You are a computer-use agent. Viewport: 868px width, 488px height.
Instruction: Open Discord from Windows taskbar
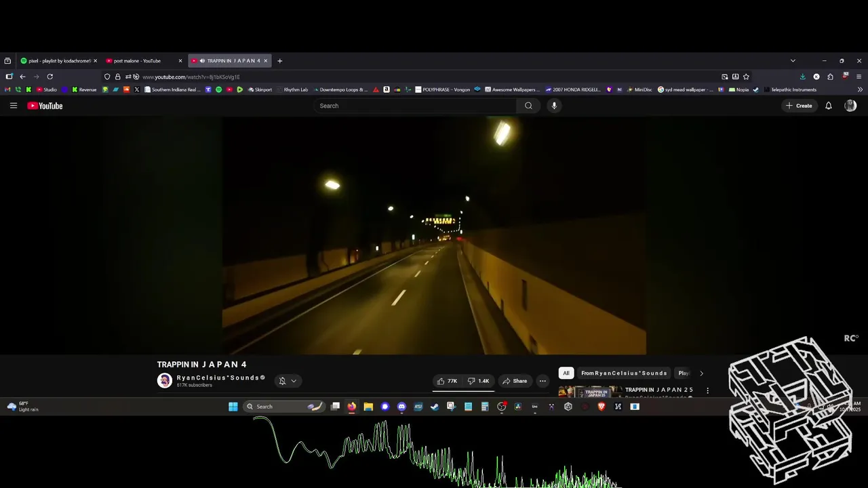401,407
